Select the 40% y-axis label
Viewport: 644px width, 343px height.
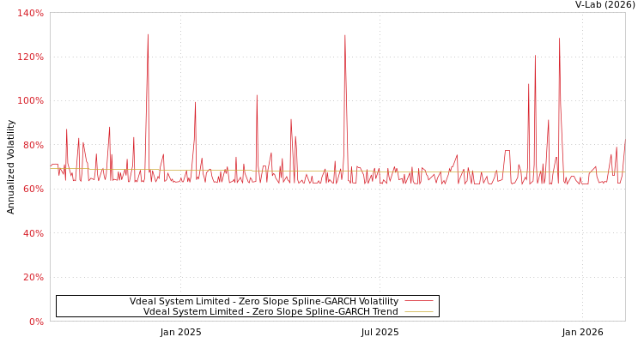33,233
